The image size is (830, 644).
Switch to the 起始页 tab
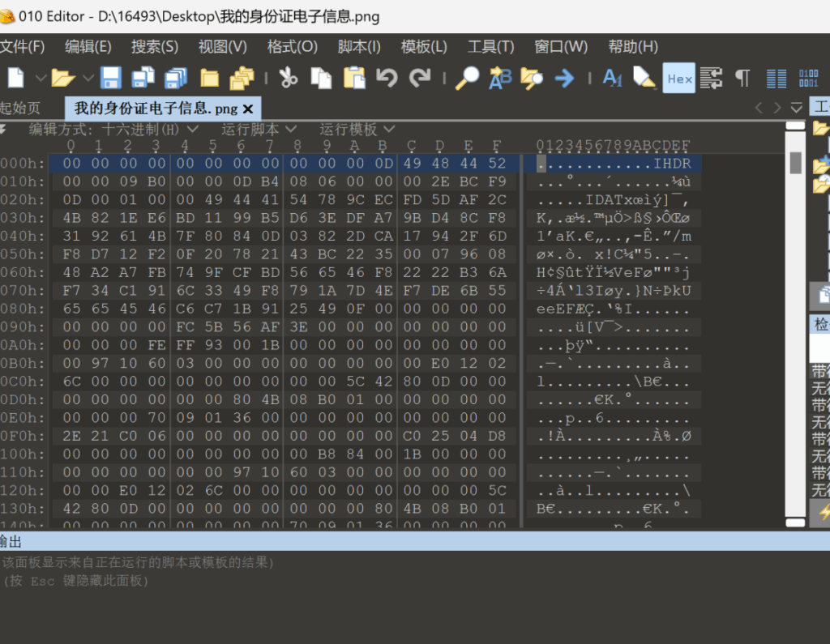(19, 108)
